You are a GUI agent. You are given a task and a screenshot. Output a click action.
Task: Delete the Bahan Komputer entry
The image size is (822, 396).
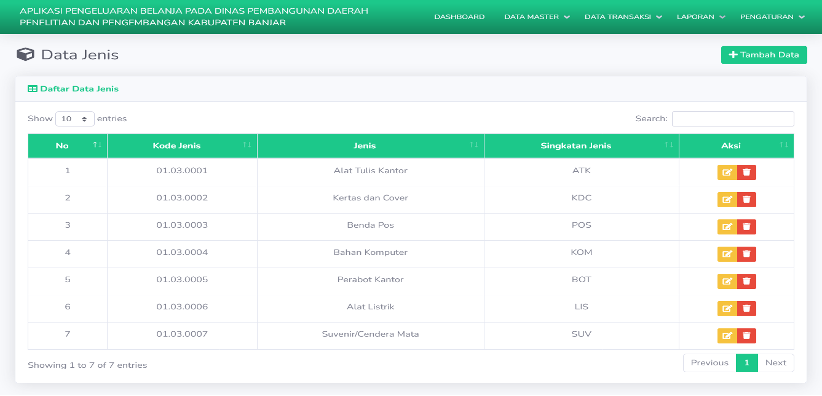tap(747, 254)
